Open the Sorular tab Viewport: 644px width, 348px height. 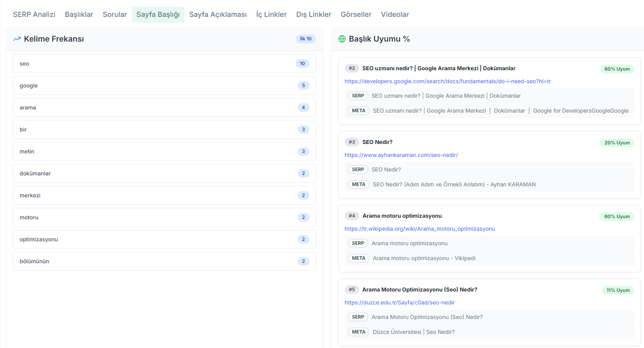point(115,15)
